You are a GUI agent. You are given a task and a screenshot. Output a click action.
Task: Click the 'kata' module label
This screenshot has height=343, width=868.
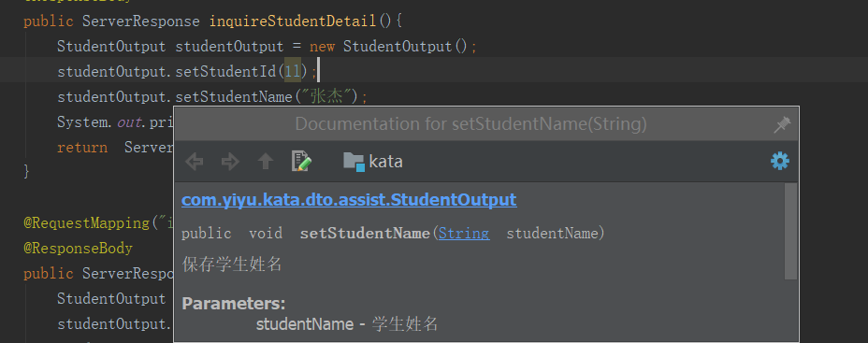386,162
